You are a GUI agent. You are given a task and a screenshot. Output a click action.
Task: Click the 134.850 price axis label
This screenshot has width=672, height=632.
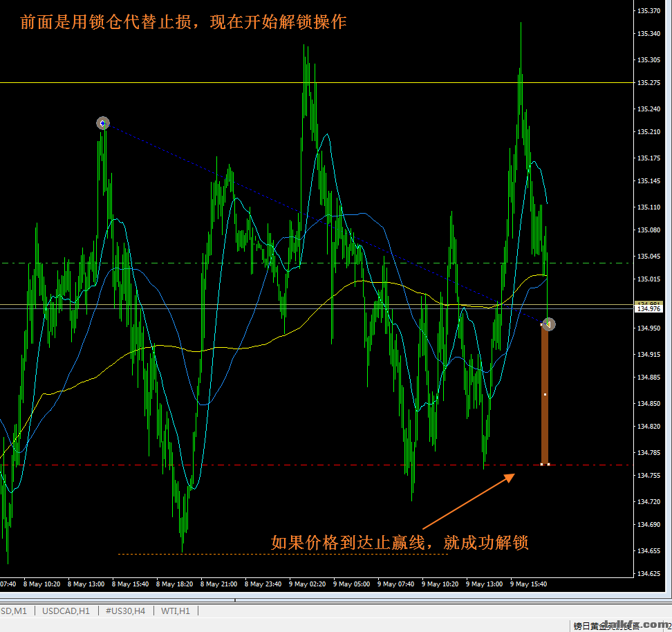pos(649,403)
